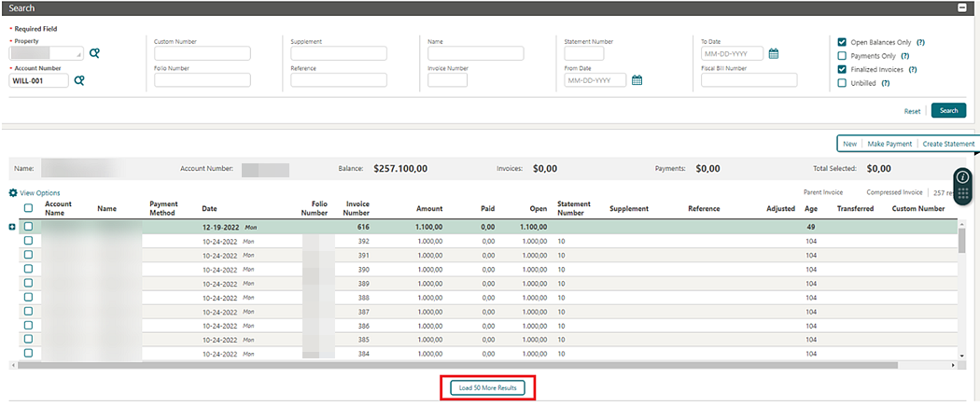Viewport: 980px width, 406px height.
Task: Select checkbox for invoice 389
Action: (28, 283)
